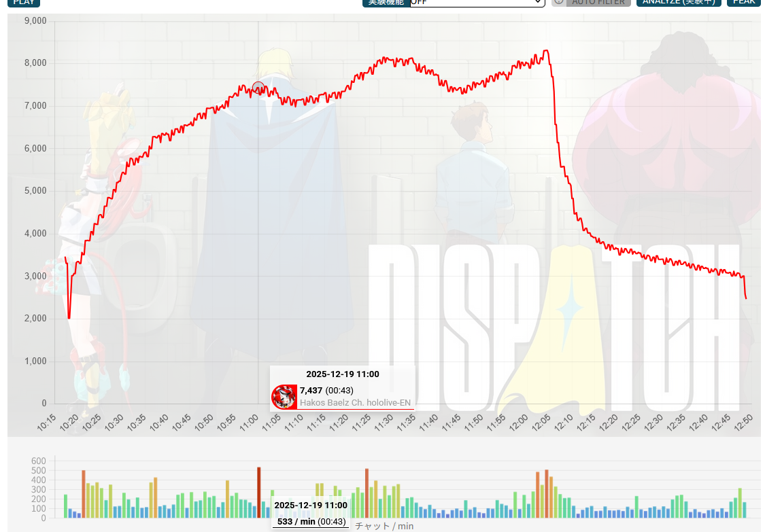
Task: Click the 12:50 x-axis time label
Action: (743, 423)
